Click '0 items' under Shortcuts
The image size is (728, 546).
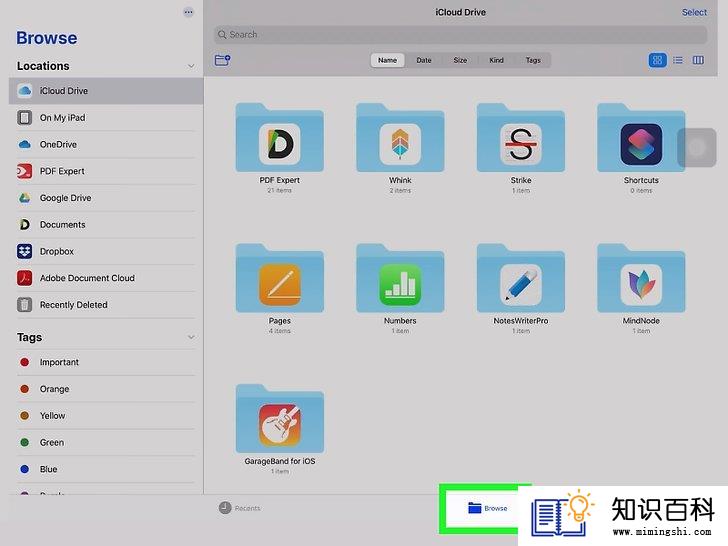[x=641, y=190]
